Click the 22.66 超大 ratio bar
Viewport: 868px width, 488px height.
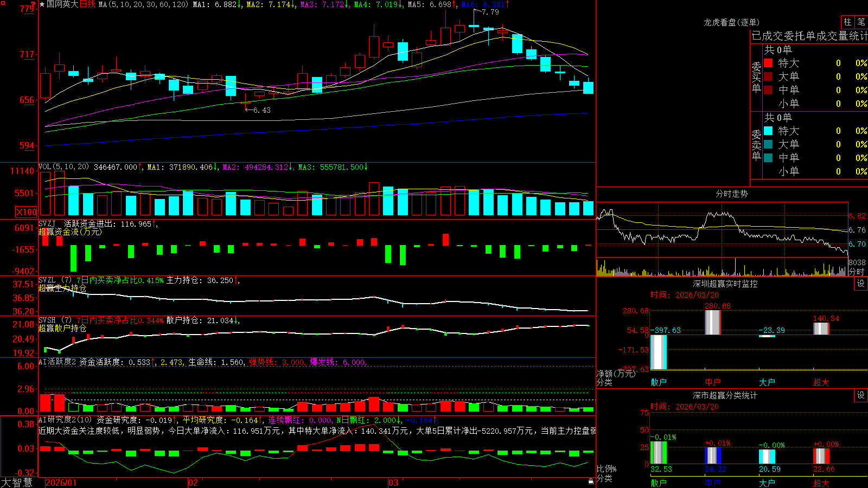[x=821, y=456]
